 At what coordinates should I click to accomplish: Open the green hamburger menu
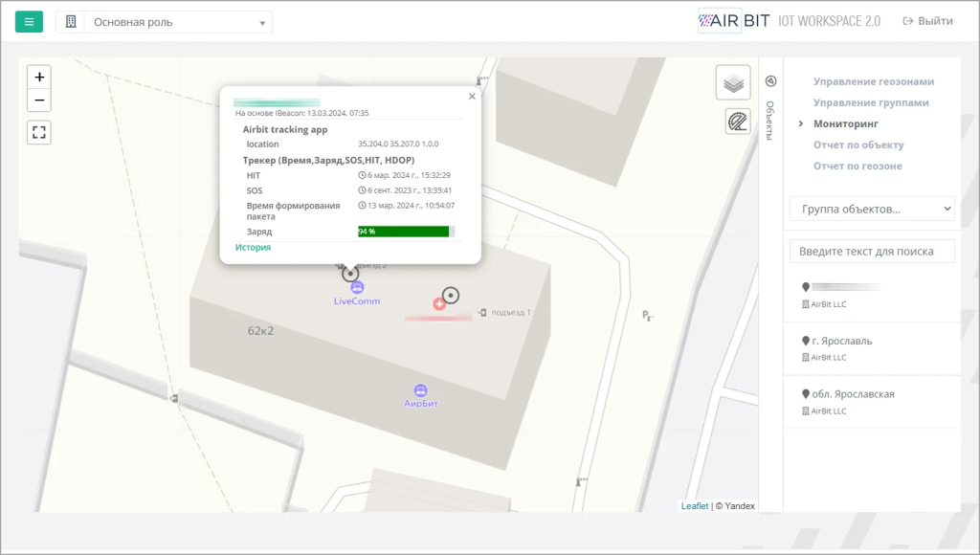pyautogui.click(x=29, y=21)
